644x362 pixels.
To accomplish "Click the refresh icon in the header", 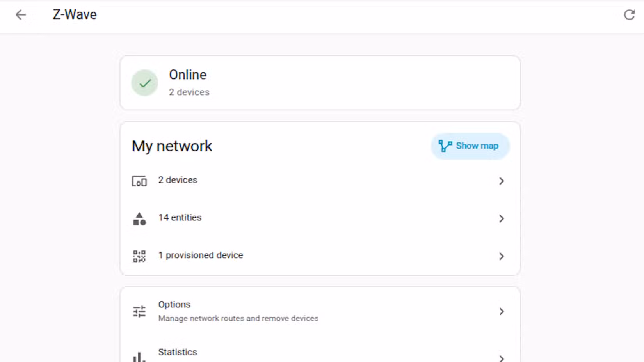I will pyautogui.click(x=629, y=15).
